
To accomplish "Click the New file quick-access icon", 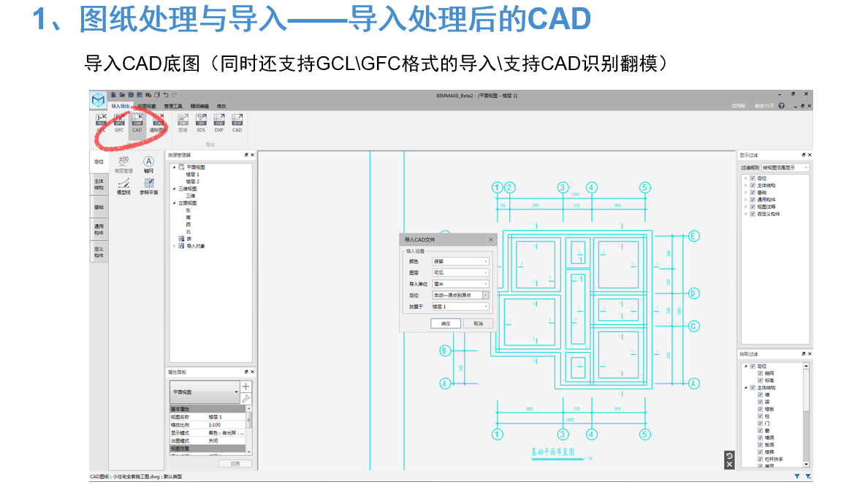I will [x=113, y=95].
